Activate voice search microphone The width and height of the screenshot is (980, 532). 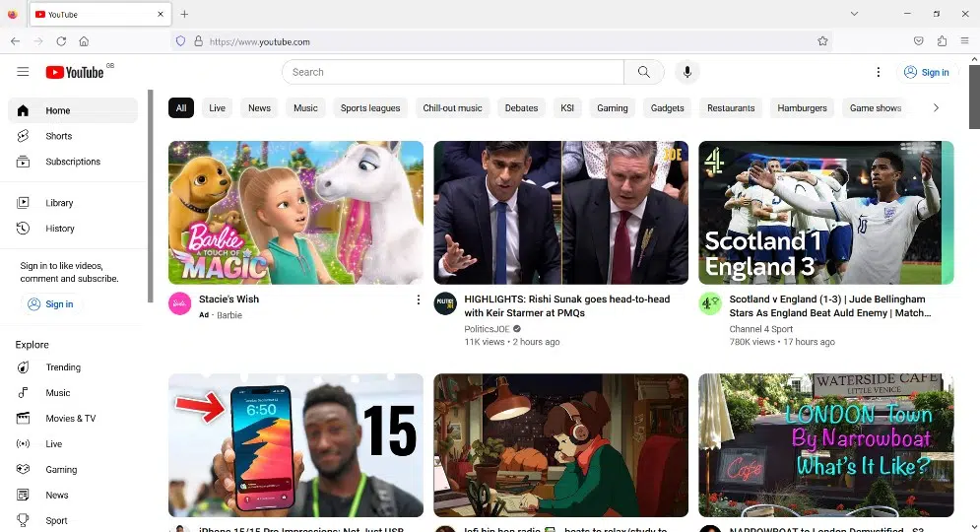(686, 72)
